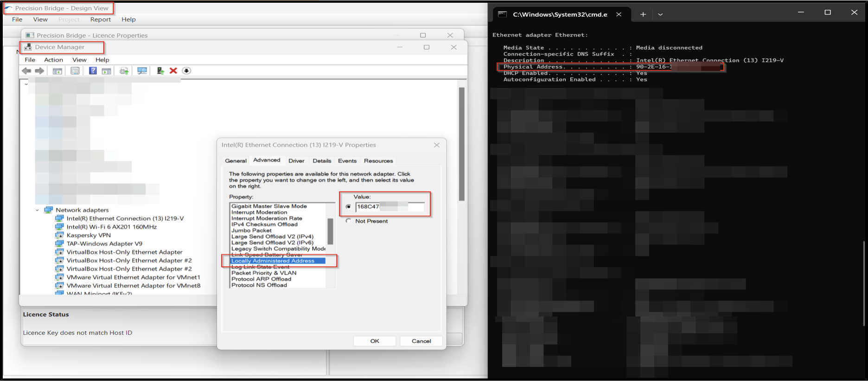Switch to the Resources tab
Screen dimensions: 868x384
(378, 161)
